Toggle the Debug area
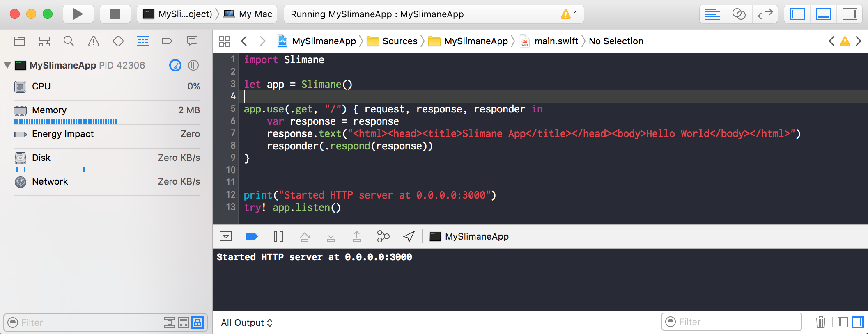868x334 pixels. pyautogui.click(x=823, y=14)
